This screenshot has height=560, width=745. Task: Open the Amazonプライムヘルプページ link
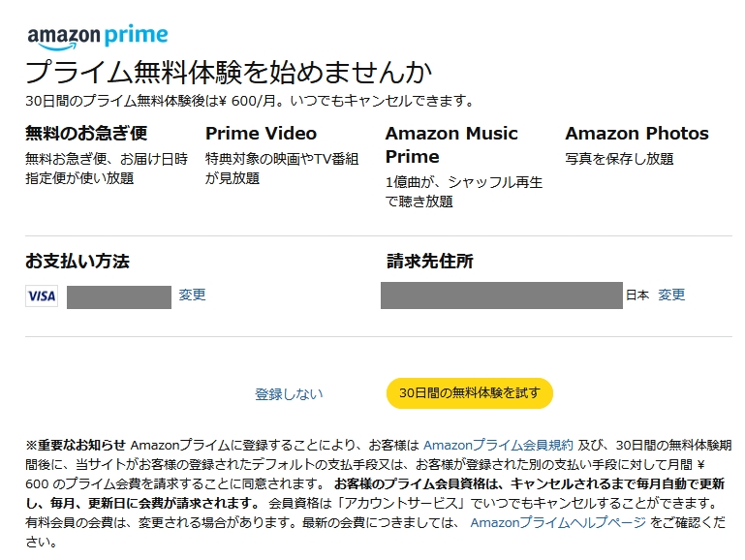[x=557, y=522]
